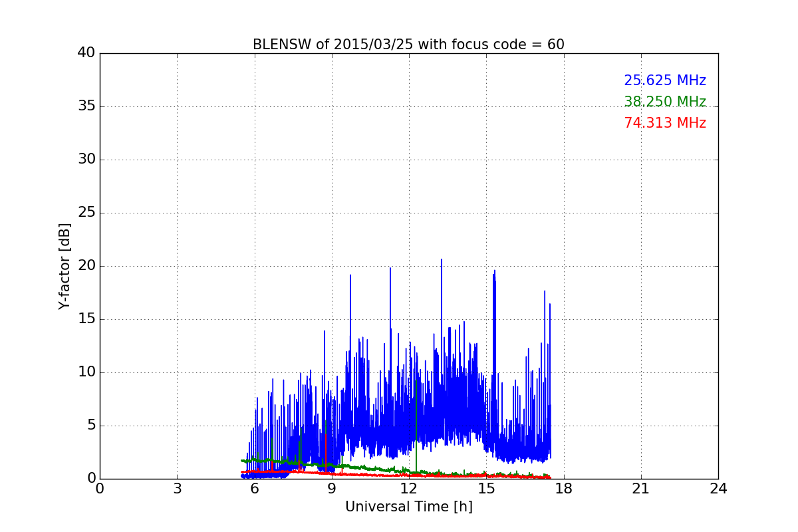798x532 pixels.
Task: Click the x-axis tick label 6
Action: (255, 488)
